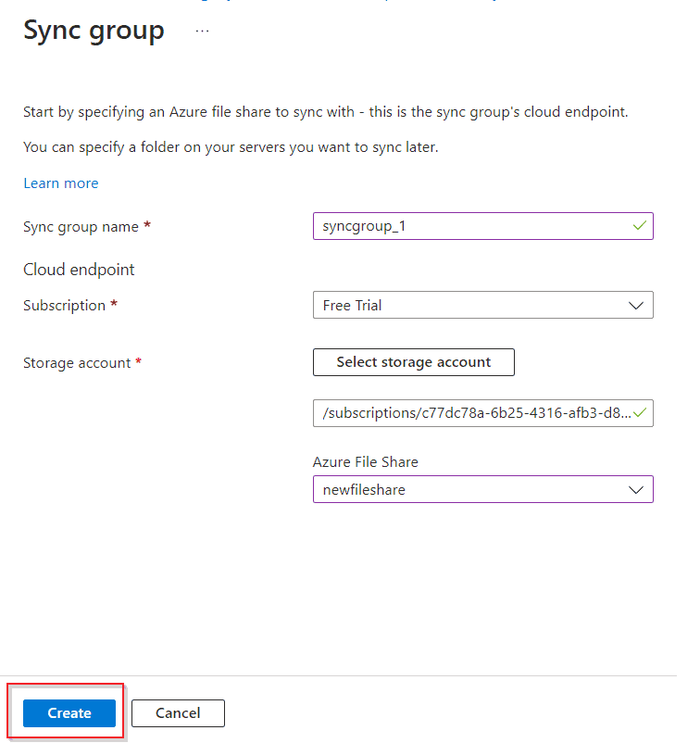The height and width of the screenshot is (743, 700).
Task: Click the chevron on the Azure File Share dropdown
Action: tap(637, 489)
